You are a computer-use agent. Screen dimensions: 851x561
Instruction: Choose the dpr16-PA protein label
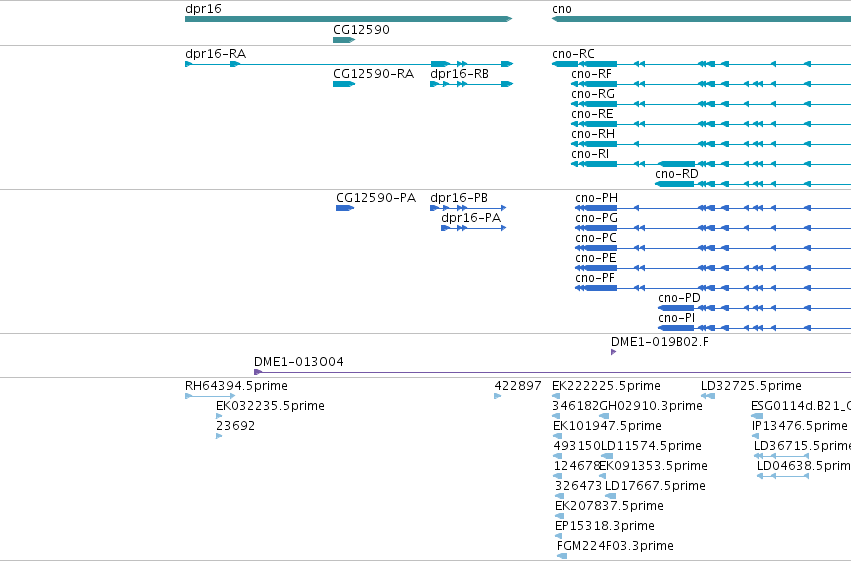(x=471, y=218)
